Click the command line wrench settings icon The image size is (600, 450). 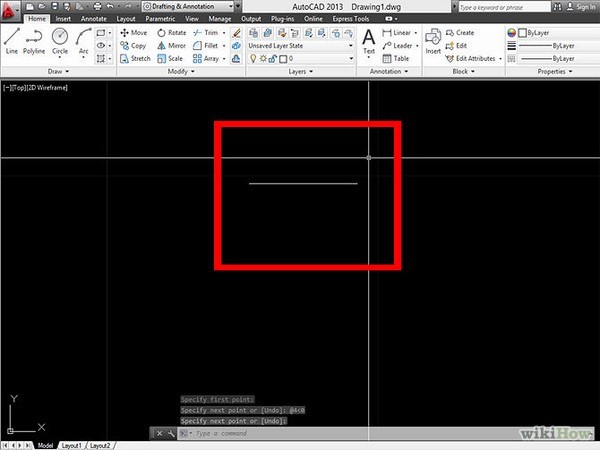(x=171, y=434)
